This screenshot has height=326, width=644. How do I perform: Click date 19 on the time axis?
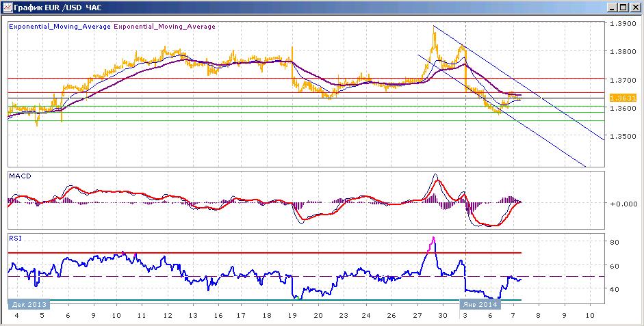coord(293,315)
